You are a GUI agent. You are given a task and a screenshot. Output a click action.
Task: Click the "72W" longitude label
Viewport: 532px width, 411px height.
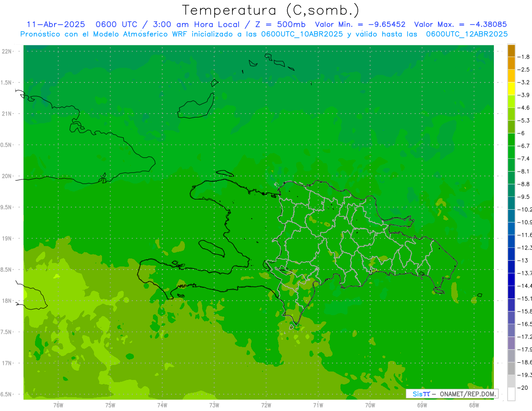click(266, 405)
